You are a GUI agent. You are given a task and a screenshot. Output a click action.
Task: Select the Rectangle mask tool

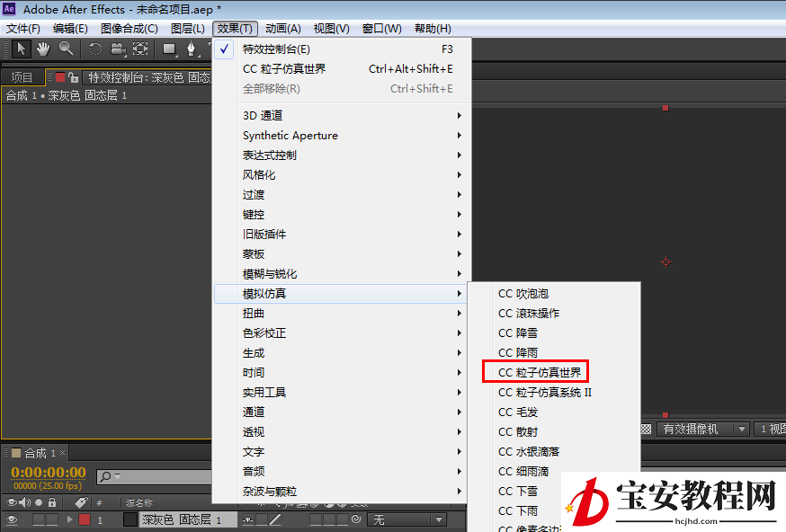click(x=169, y=49)
